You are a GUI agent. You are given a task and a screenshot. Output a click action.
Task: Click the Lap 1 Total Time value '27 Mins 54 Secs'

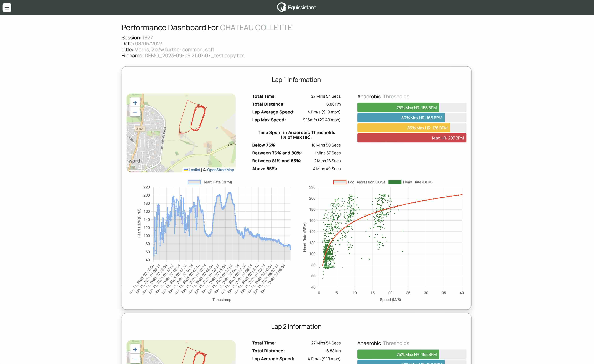(326, 96)
